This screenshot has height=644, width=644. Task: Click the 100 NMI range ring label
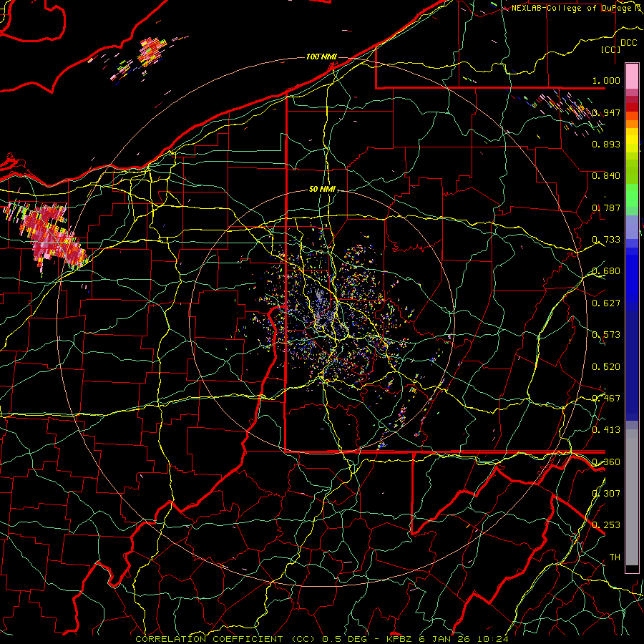[x=321, y=57]
